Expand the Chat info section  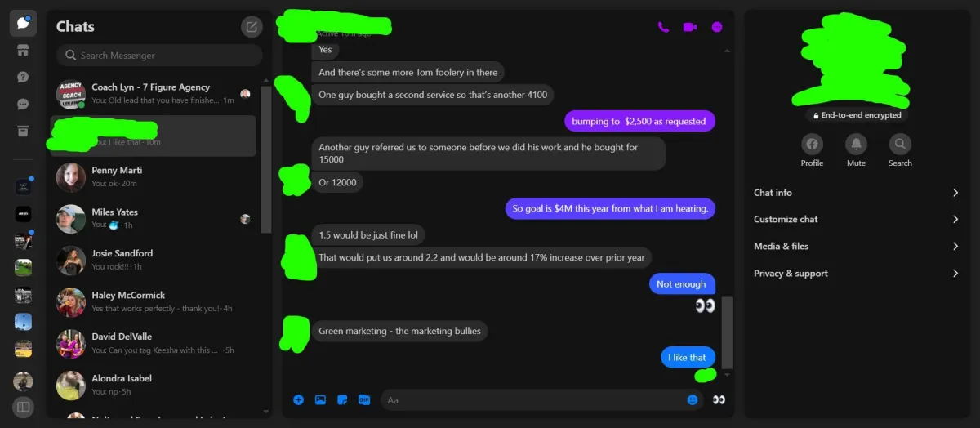[x=856, y=193]
